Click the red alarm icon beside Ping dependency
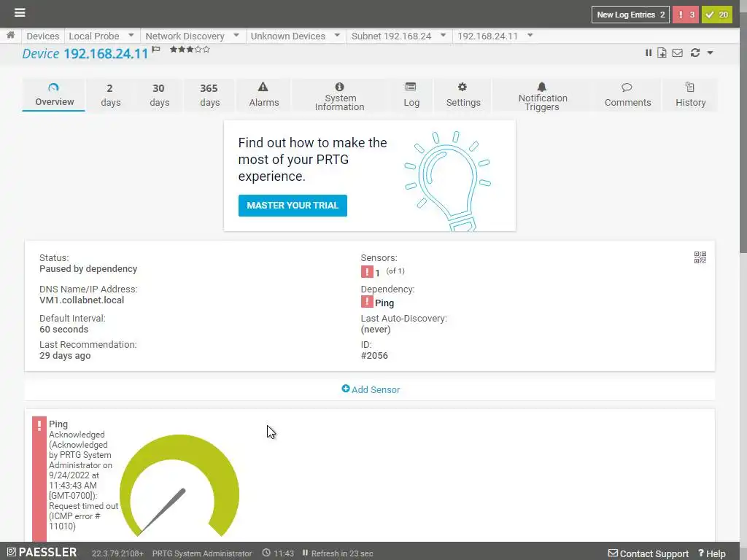Screen dimensions: 747x560 pos(367,302)
